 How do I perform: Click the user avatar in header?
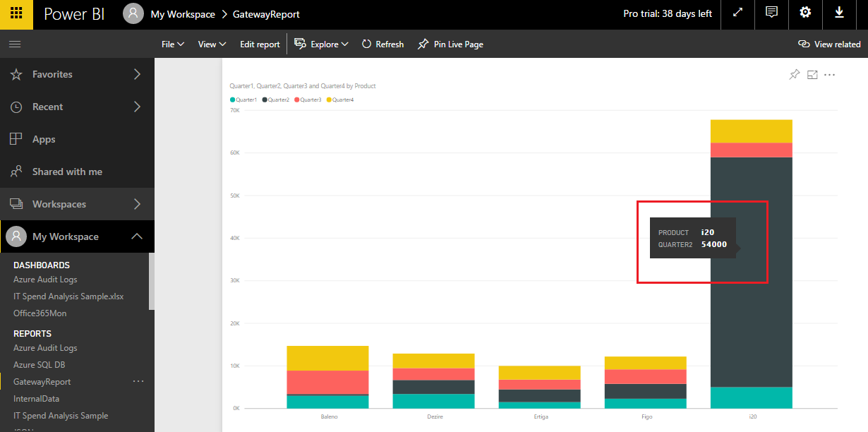[x=133, y=13]
